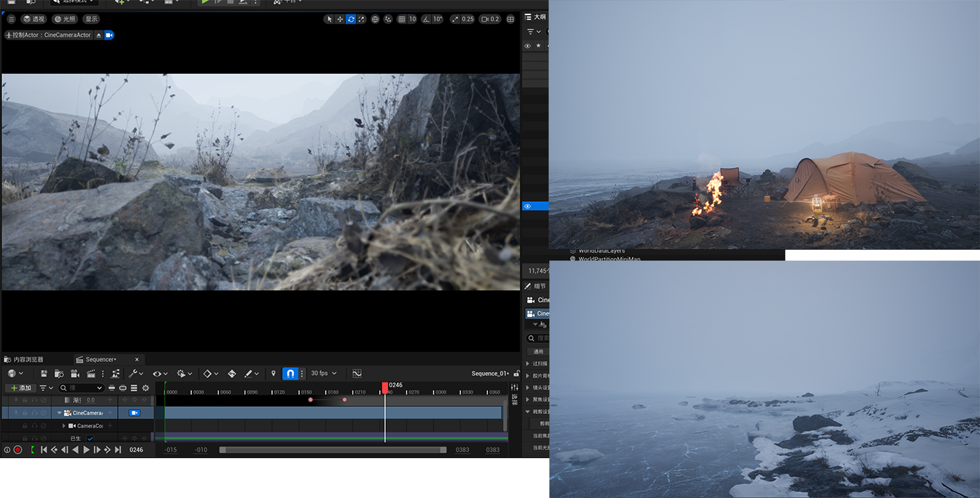
Task: Open the 30 fps frame rate dropdown
Action: pyautogui.click(x=324, y=373)
